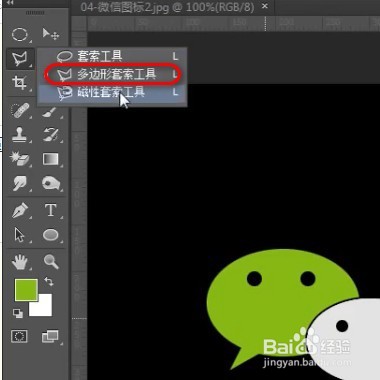Viewport: 380px width, 380px height.
Task: Select the Hand tool
Action: point(20,262)
